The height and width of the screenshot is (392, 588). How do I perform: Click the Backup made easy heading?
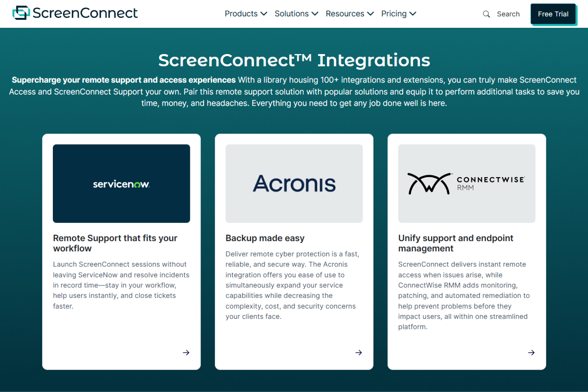(265, 238)
